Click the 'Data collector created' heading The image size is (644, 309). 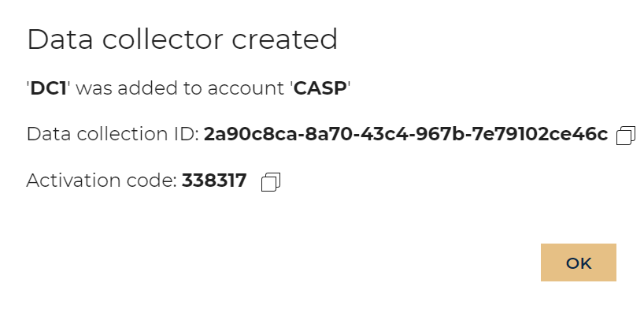tap(183, 39)
